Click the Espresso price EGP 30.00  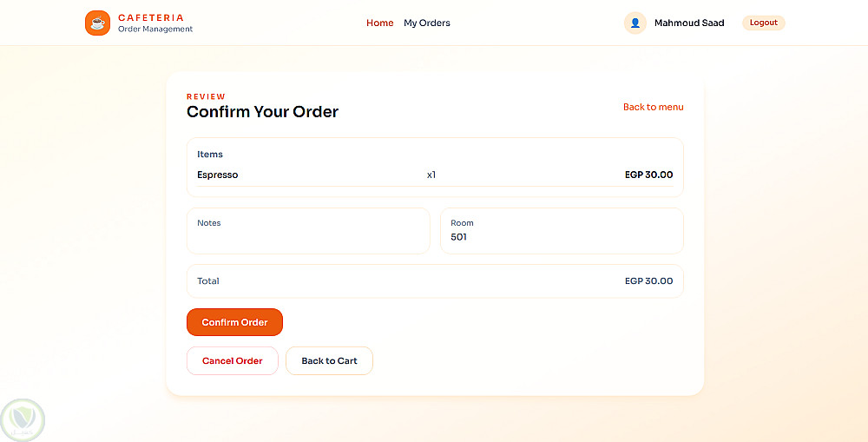coord(648,175)
